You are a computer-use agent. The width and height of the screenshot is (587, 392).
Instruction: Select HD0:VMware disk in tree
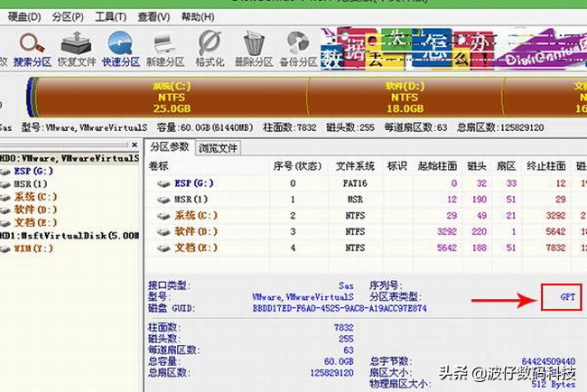coord(70,158)
